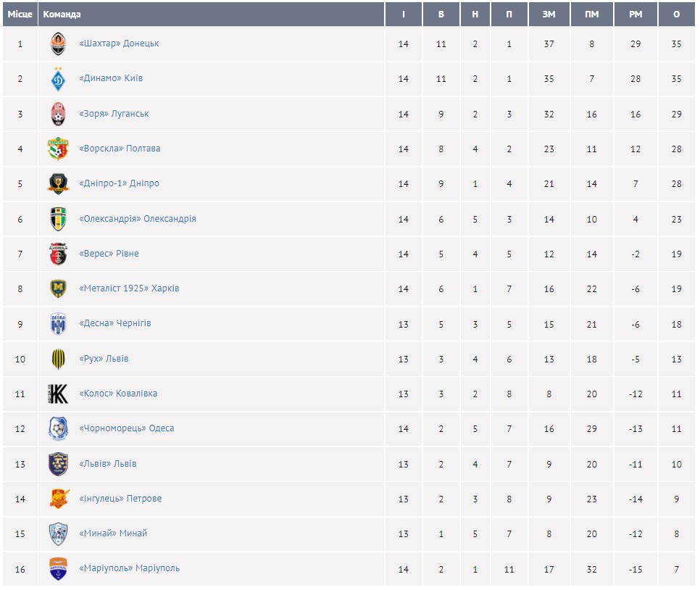Click the Dynamo Kyiv club logo
The height and width of the screenshot is (590, 700).
click(x=58, y=79)
